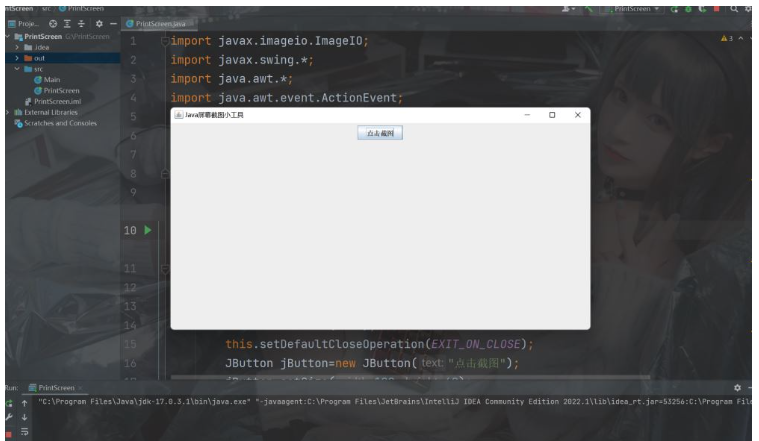Open Project panel options gear
This screenshot has width=759, height=441.
click(x=99, y=24)
